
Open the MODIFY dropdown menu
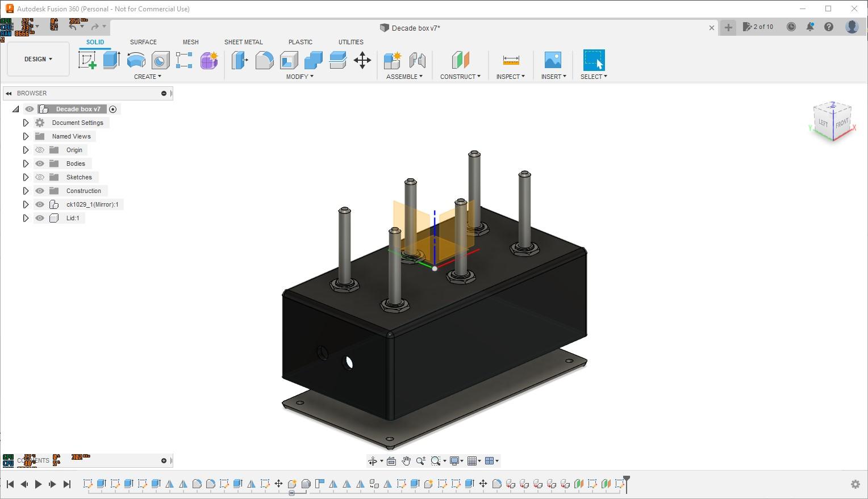(x=300, y=77)
